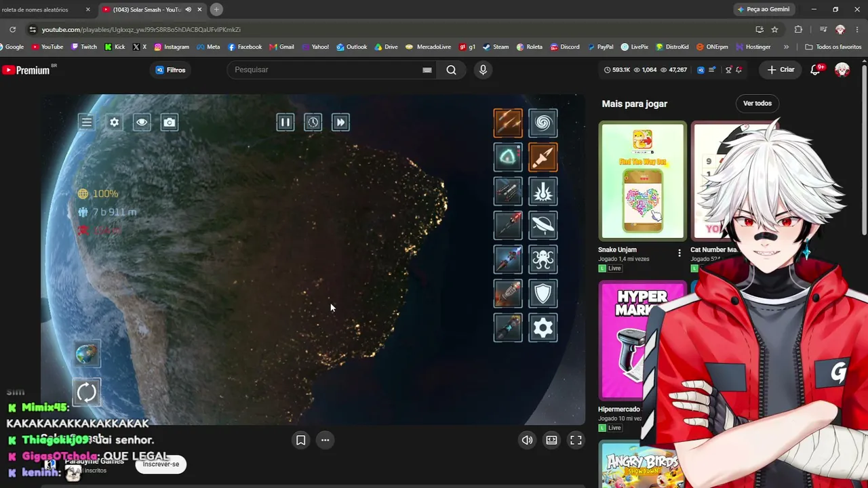The height and width of the screenshot is (488, 868).
Task: Mute the Solar Smash tab audio
Action: click(x=188, y=9)
